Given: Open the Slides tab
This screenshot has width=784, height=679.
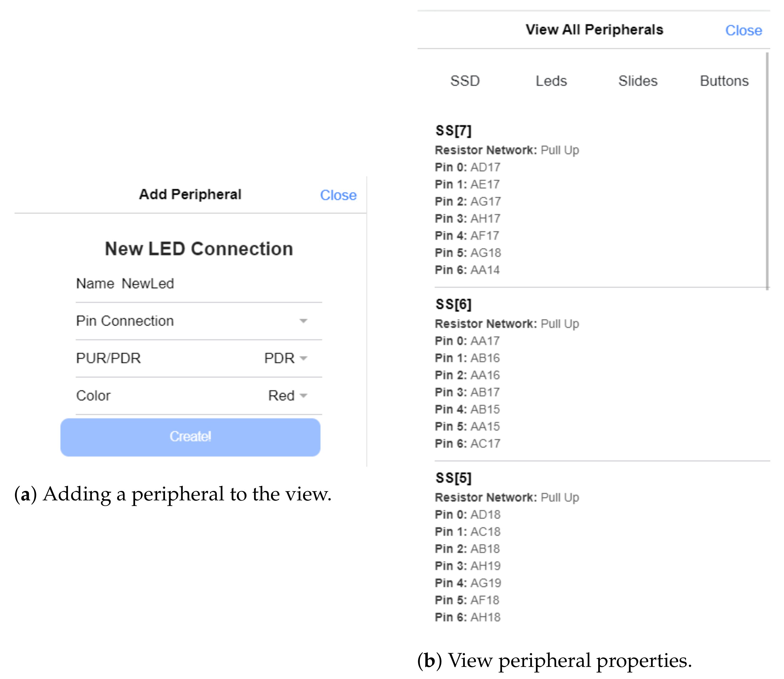Looking at the screenshot, I should click(x=638, y=81).
